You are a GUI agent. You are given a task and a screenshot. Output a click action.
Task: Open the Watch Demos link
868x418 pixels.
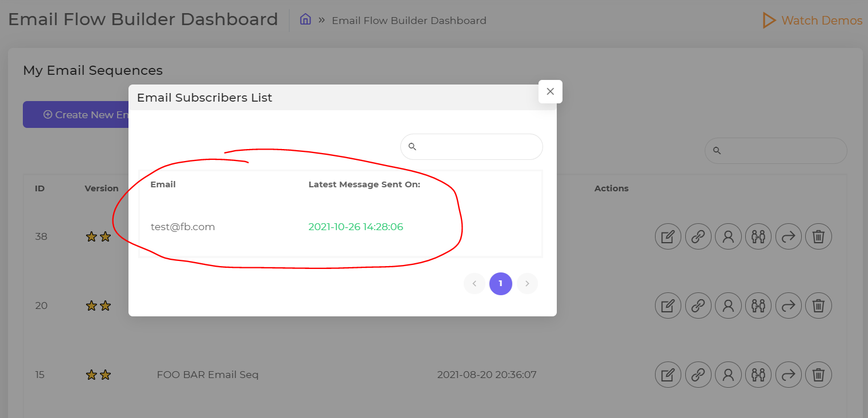[813, 21]
